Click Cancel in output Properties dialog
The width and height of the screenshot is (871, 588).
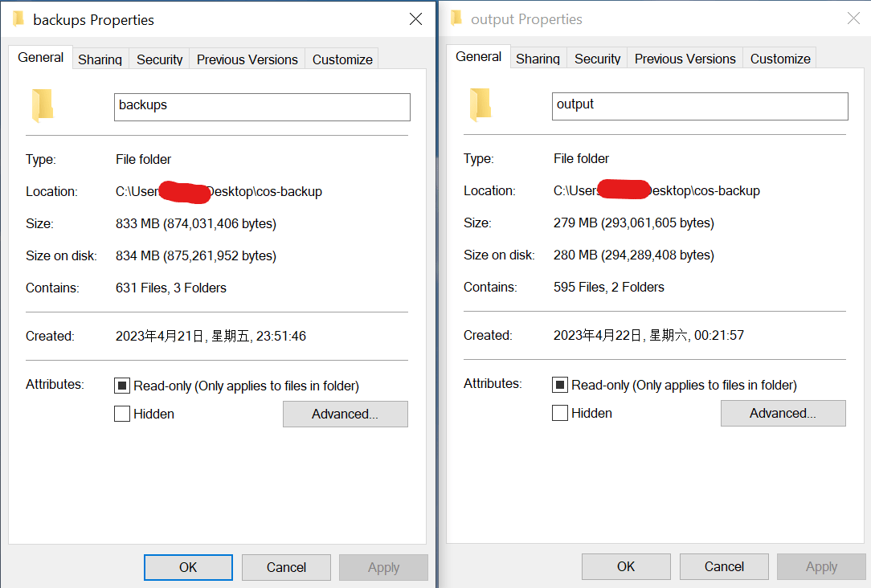pyautogui.click(x=724, y=567)
